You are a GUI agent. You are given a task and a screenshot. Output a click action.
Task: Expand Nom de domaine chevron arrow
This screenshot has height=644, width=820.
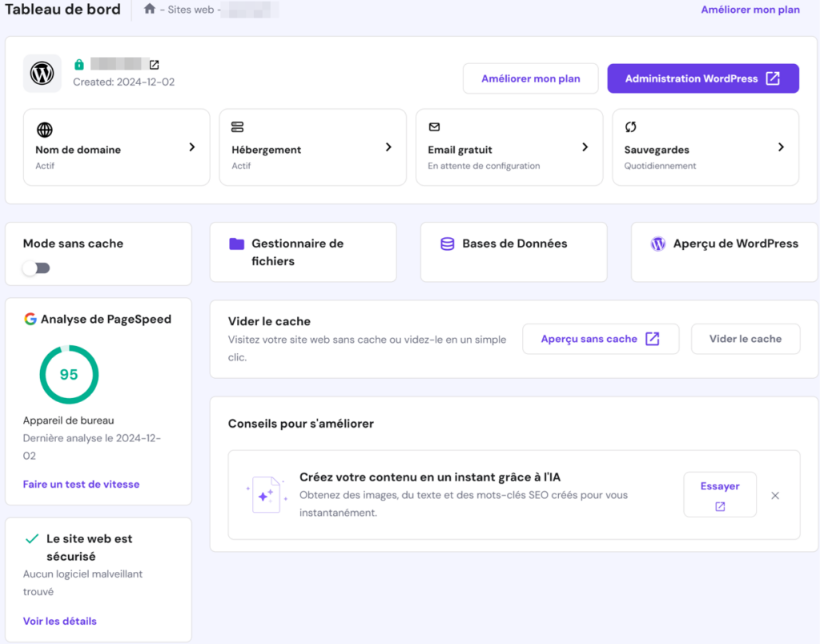point(191,147)
